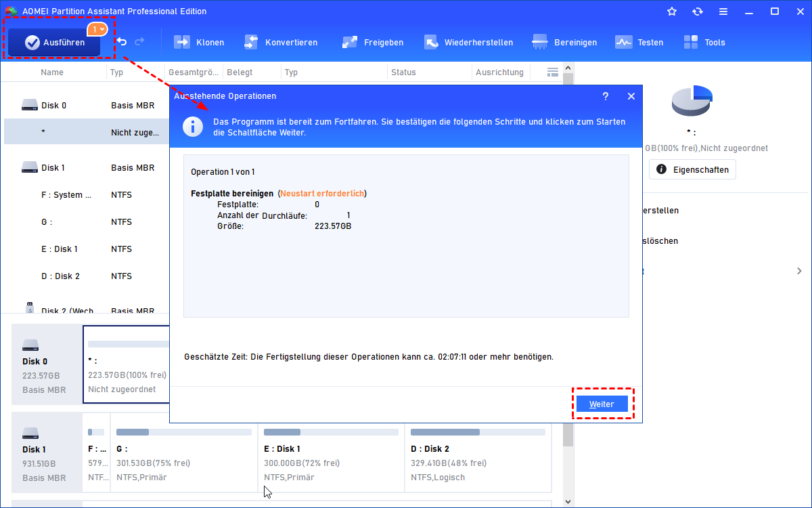The width and height of the screenshot is (812, 508).
Task: Sort by the Belegt column header
Action: [x=240, y=72]
